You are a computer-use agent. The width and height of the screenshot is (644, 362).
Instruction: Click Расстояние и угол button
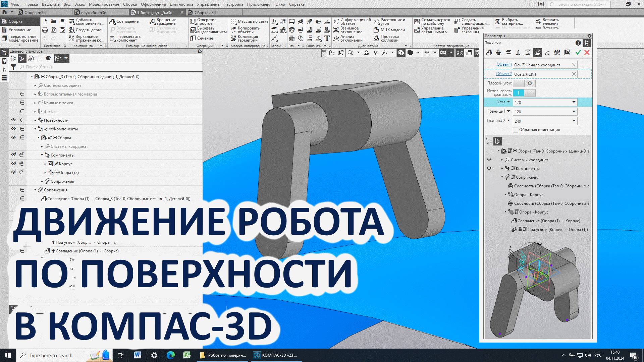click(x=390, y=21)
